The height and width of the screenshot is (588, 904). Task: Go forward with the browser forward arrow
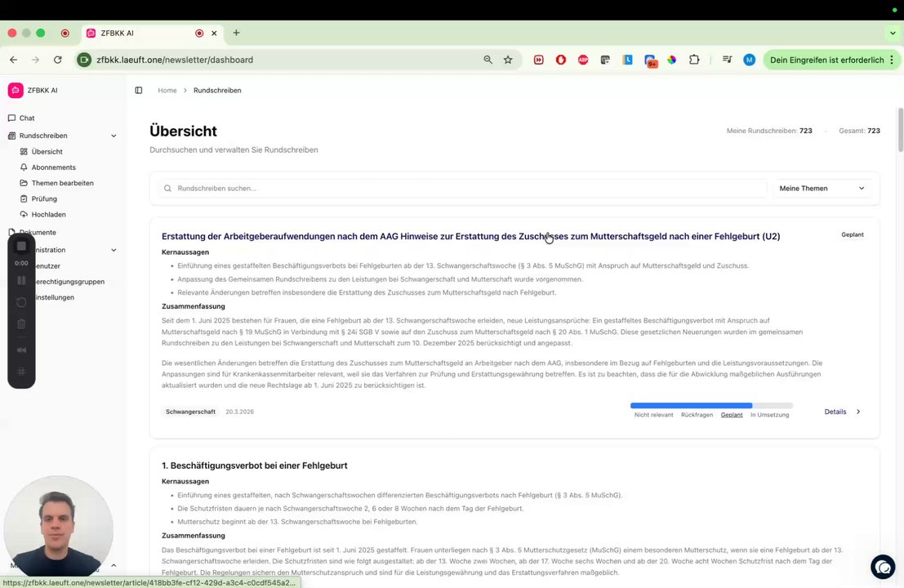35,60
